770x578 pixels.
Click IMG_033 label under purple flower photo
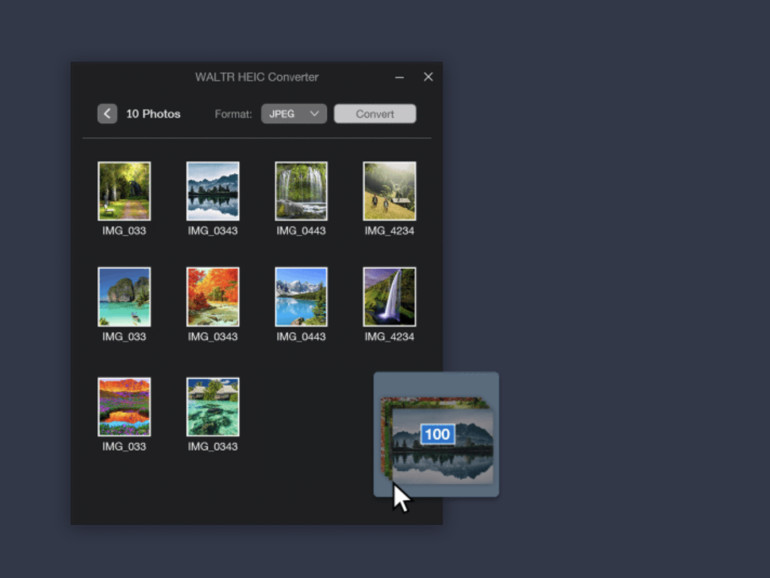point(124,446)
